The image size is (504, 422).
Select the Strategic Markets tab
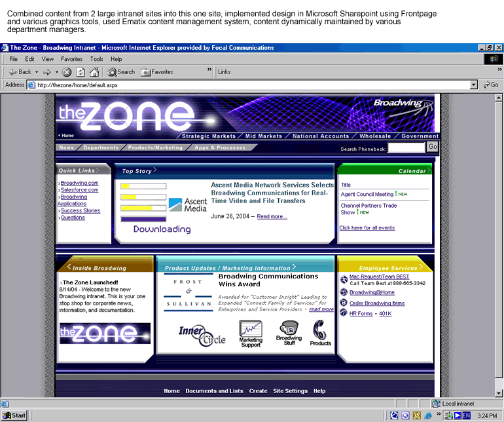coord(208,136)
